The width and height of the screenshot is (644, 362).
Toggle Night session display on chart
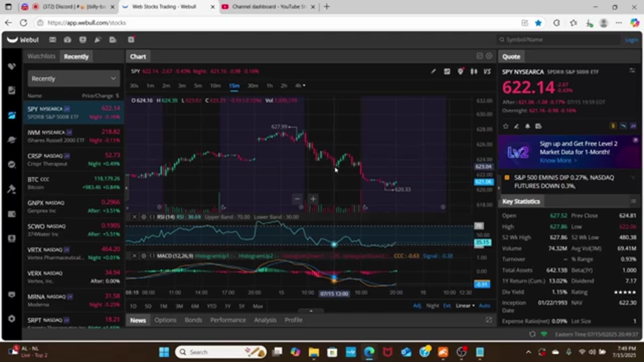[x=432, y=306]
